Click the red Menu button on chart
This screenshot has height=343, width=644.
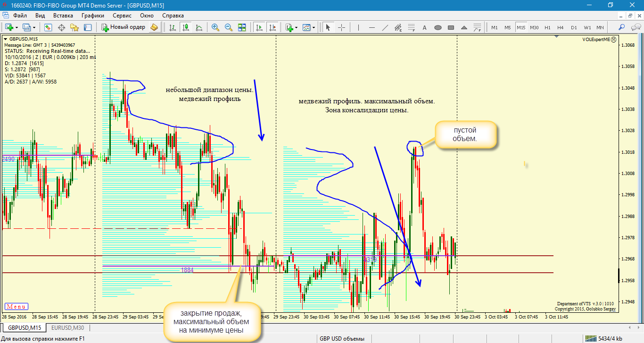[17, 306]
